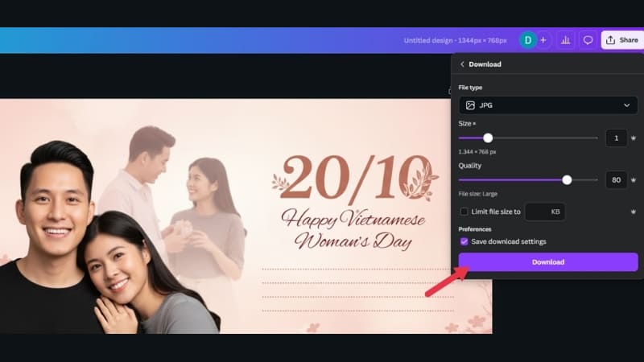Enable the Limit file size checkbox
This screenshot has width=644, height=362.
point(464,212)
